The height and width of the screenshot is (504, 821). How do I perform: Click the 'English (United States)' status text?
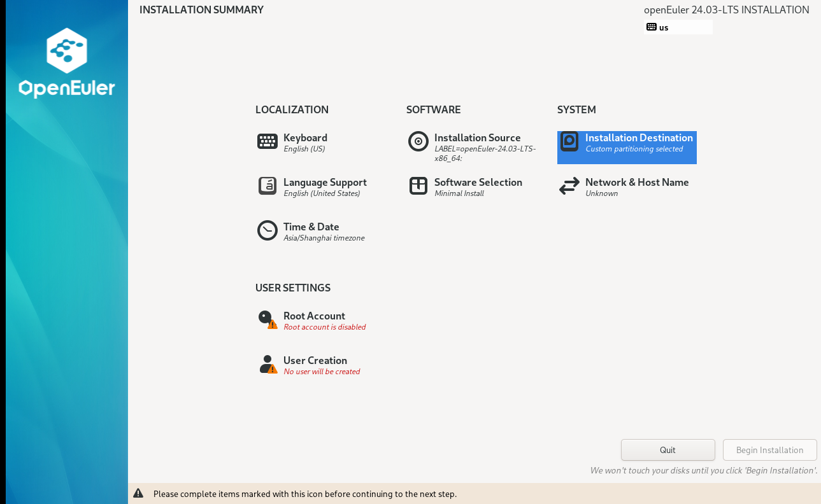322,193
